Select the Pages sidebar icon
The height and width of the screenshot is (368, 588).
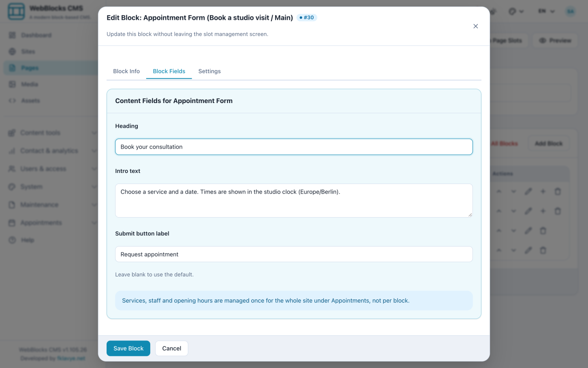tap(12, 68)
